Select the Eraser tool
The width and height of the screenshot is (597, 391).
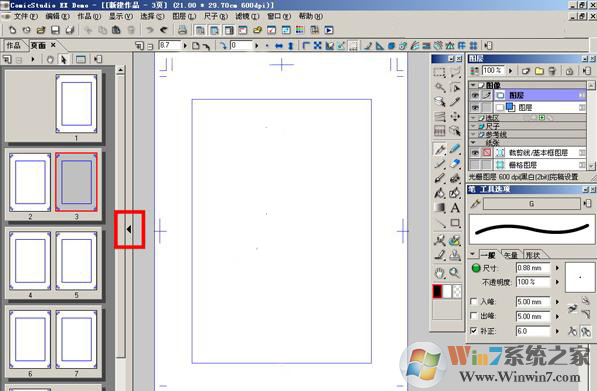(455, 164)
